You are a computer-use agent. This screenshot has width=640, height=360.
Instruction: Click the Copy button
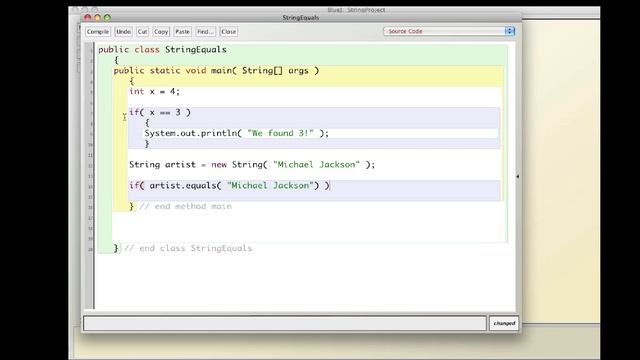pyautogui.click(x=161, y=31)
